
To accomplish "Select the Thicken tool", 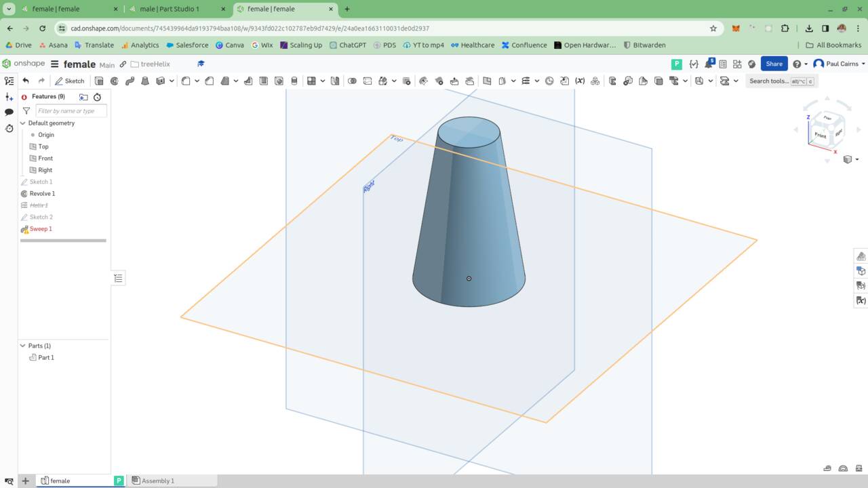I will 161,81.
